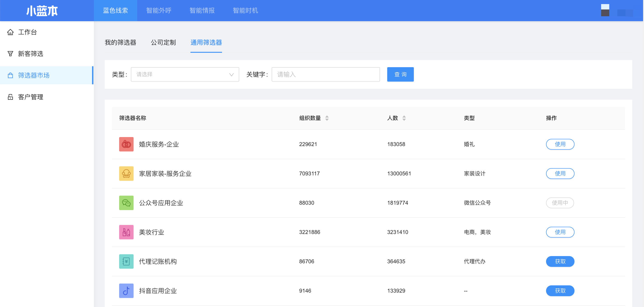Switch to 公司定制 tab
Viewport: 644px width, 307px height.
point(163,42)
